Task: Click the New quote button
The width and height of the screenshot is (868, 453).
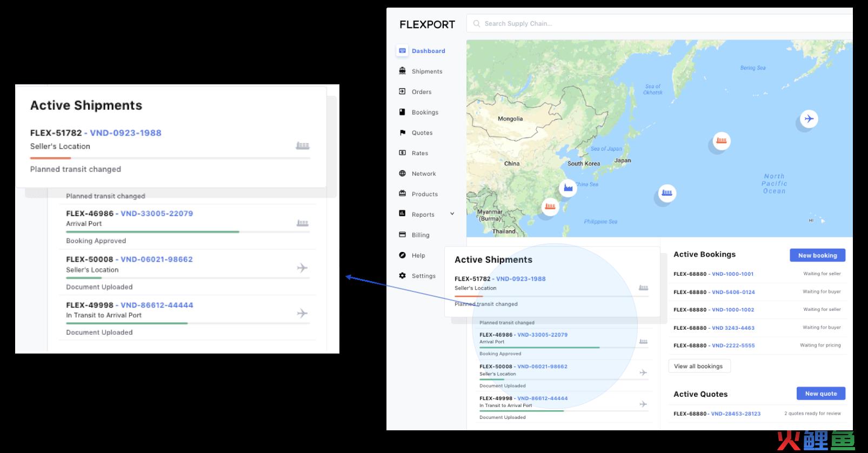Action: (x=820, y=394)
